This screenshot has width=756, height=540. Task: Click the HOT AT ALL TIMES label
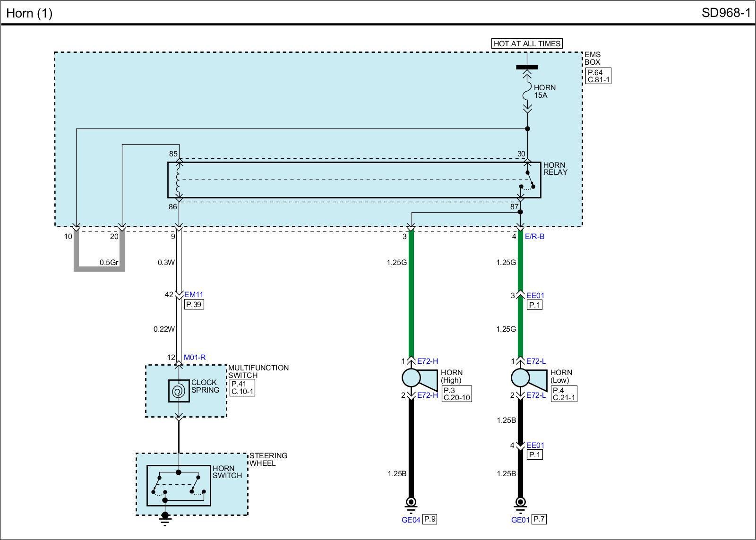click(x=527, y=43)
